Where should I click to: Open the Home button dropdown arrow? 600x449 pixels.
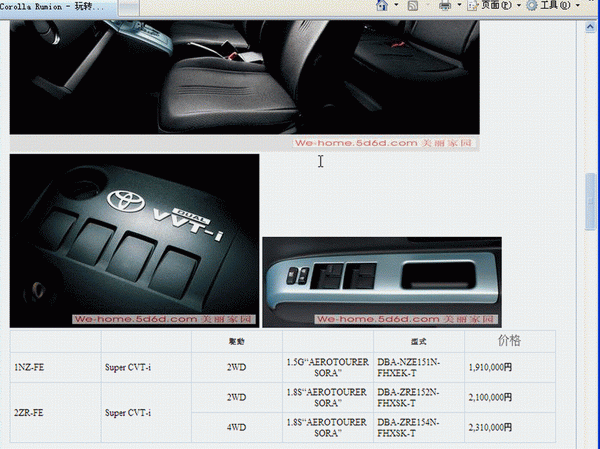pyautogui.click(x=396, y=5)
